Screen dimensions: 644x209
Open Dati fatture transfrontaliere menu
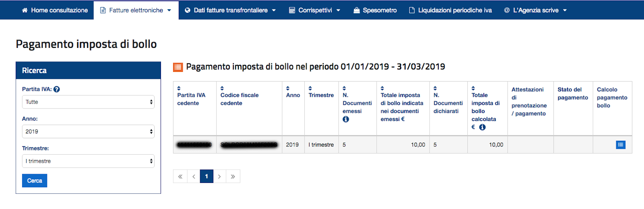pyautogui.click(x=230, y=10)
